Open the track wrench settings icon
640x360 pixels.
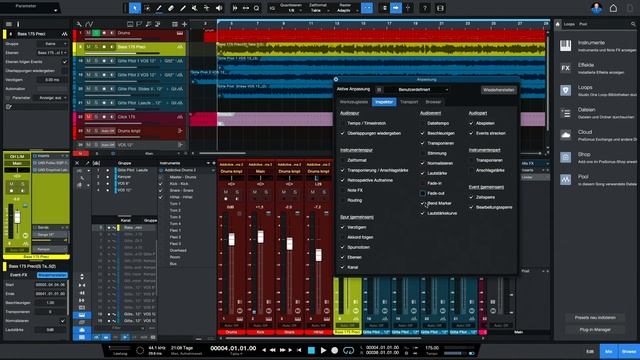tap(79, 24)
